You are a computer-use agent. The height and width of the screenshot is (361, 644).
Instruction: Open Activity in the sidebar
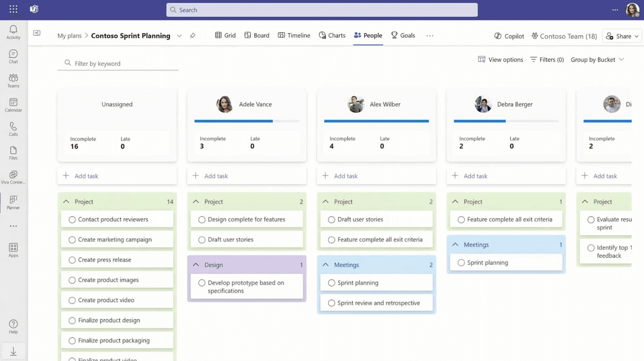click(13, 32)
